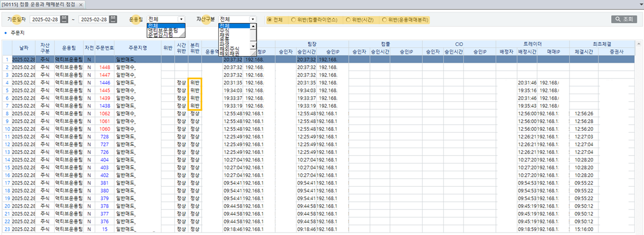Select order number 404 cell
The width and height of the screenshot is (644, 235).
pos(105,160)
